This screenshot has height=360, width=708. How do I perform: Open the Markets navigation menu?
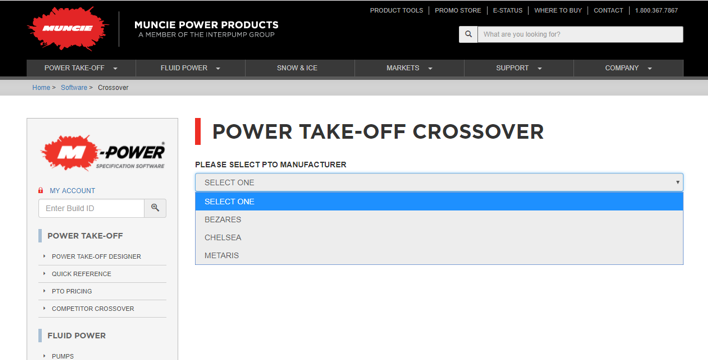409,68
